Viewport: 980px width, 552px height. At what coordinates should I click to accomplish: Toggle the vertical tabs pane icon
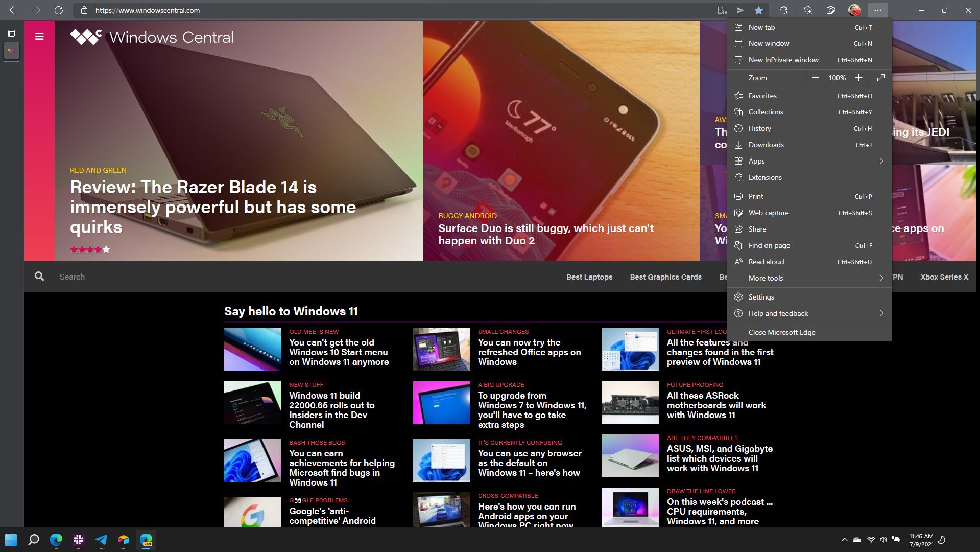tap(11, 33)
